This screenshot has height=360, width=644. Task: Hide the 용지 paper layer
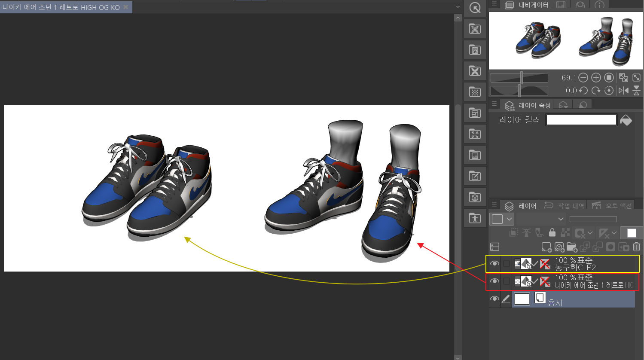[495, 299]
